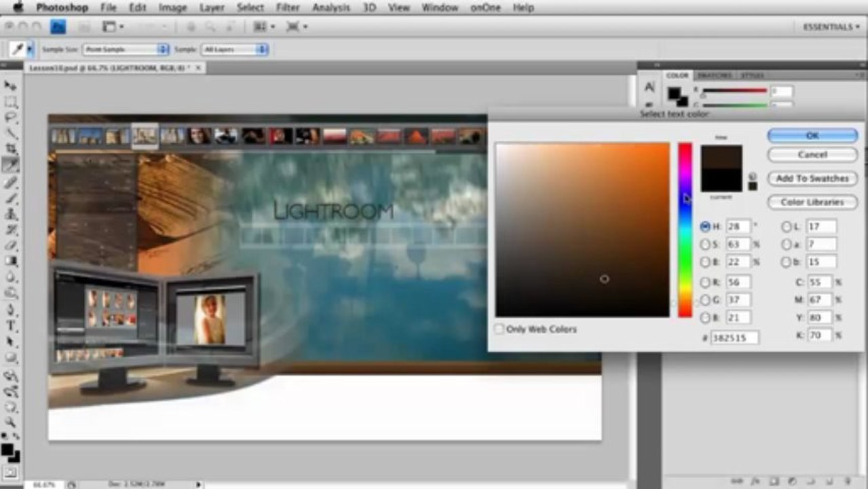The height and width of the screenshot is (489, 868).
Task: Select the 3D Rotate tool
Action: [x=10, y=375]
